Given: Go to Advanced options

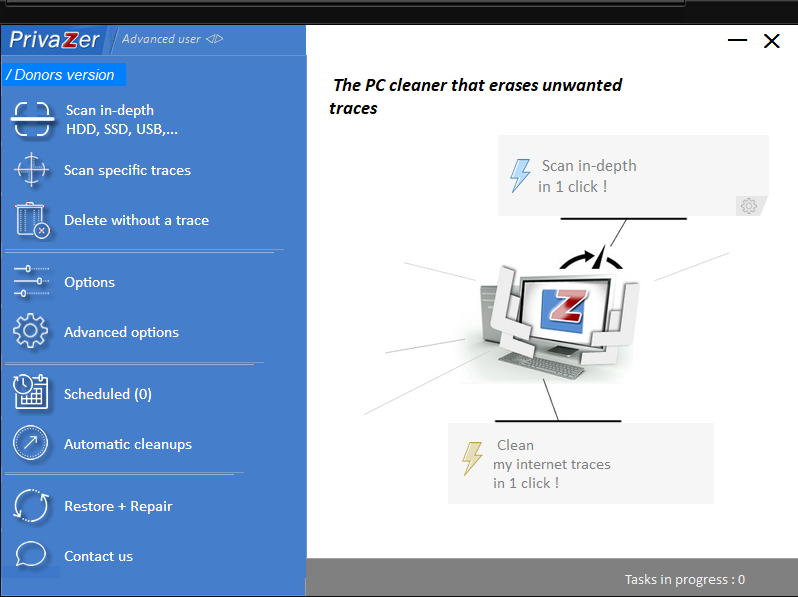Looking at the screenshot, I should point(121,332).
